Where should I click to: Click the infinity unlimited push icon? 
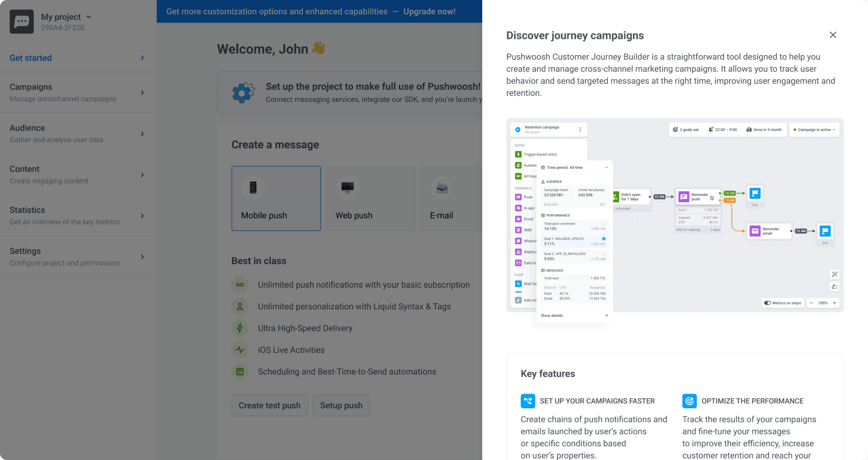pyautogui.click(x=240, y=285)
